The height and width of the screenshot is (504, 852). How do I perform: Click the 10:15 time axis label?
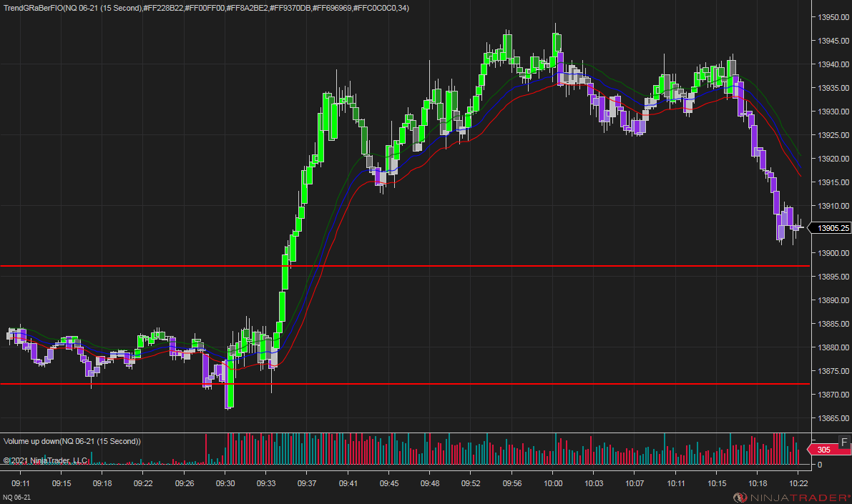point(717,483)
